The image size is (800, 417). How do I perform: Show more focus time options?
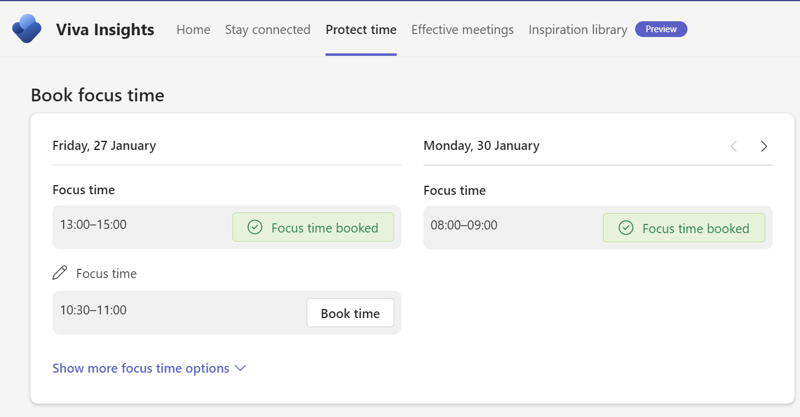[141, 368]
